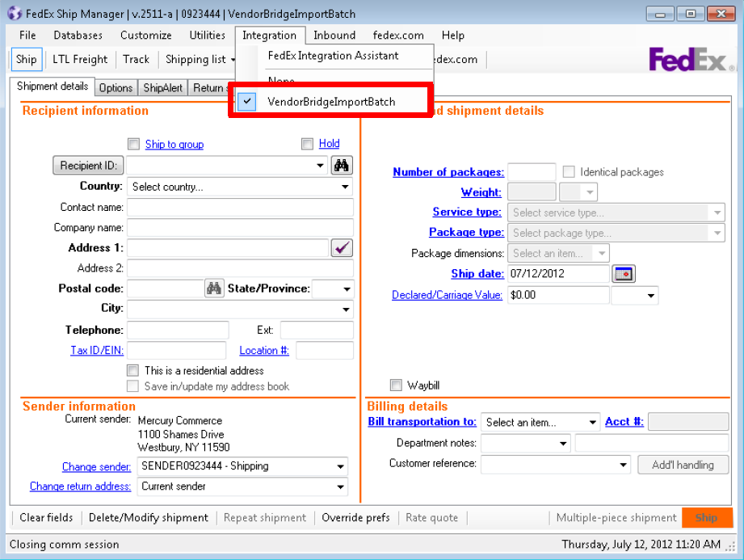Click the Multiple-piece shipment button
This screenshot has width=744, height=560.
pos(616,517)
